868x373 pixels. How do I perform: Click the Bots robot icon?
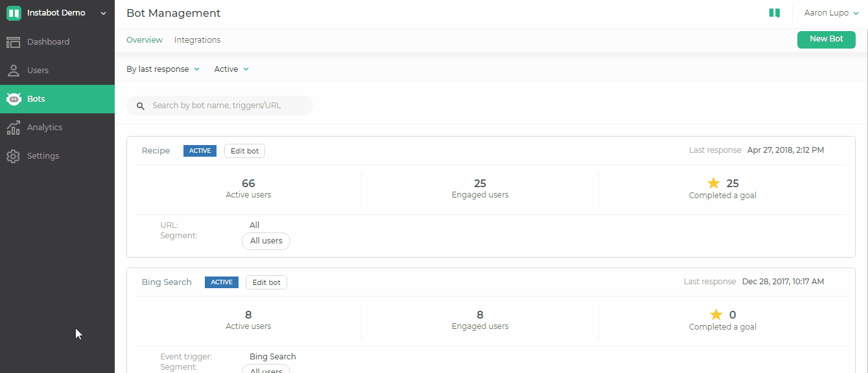pos(14,99)
